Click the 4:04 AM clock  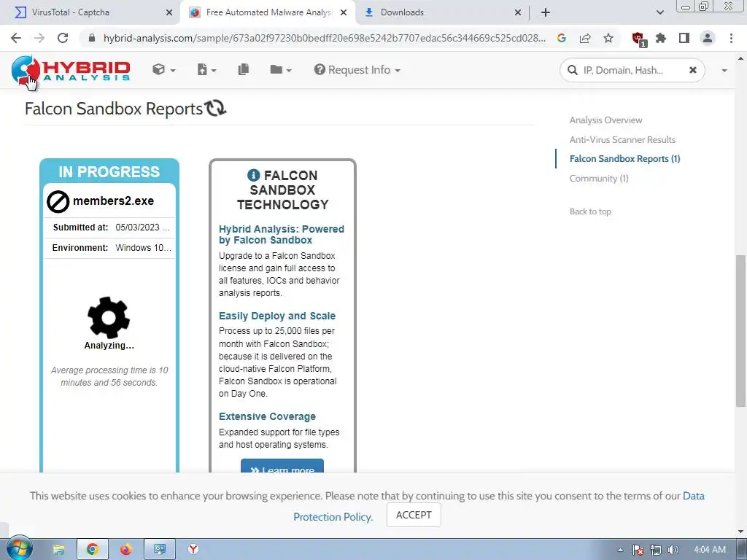(x=710, y=550)
